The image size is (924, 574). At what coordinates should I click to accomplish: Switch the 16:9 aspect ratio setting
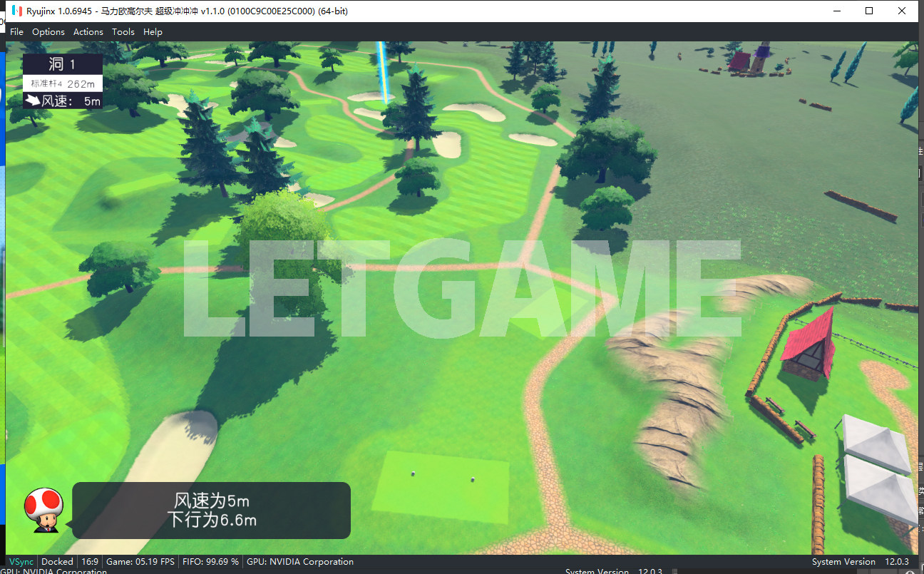point(90,562)
